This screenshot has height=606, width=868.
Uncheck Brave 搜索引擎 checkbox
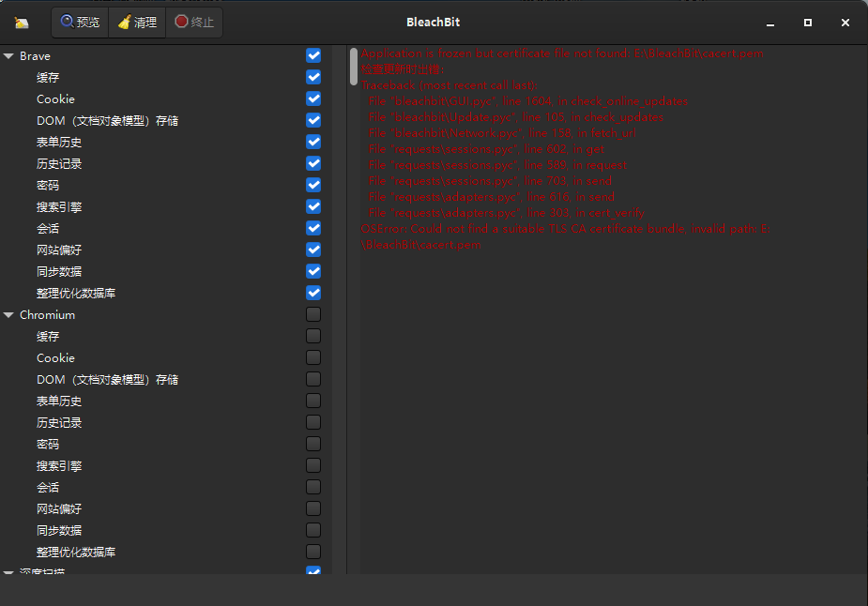tap(313, 206)
